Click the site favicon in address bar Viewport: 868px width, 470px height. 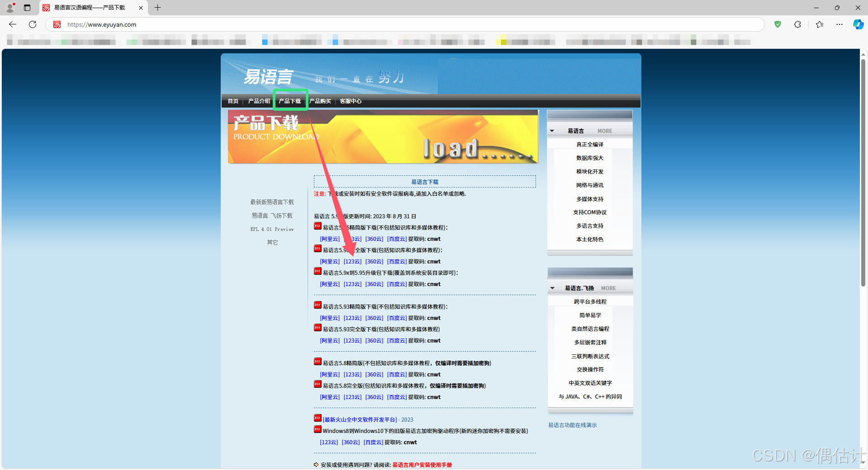coord(57,24)
